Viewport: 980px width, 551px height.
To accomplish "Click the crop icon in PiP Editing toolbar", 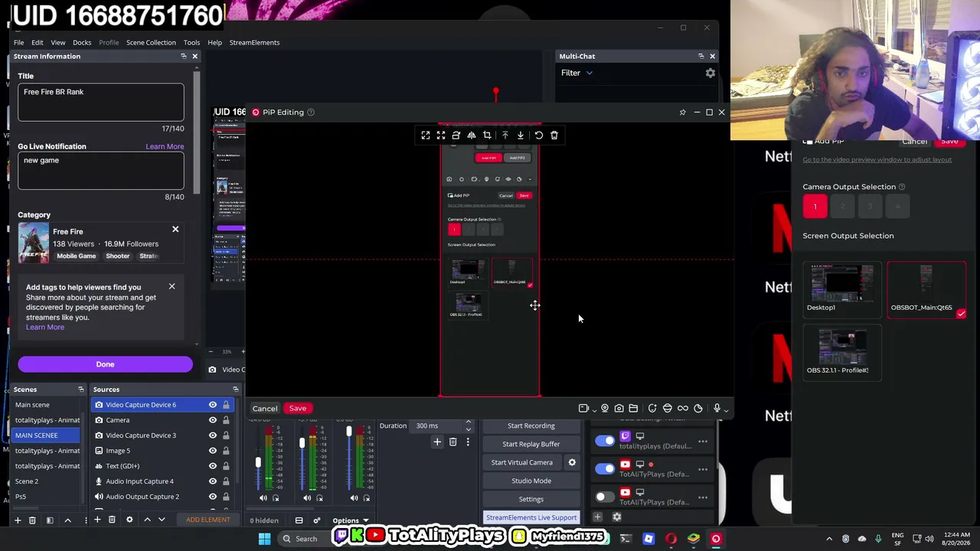I will [487, 135].
